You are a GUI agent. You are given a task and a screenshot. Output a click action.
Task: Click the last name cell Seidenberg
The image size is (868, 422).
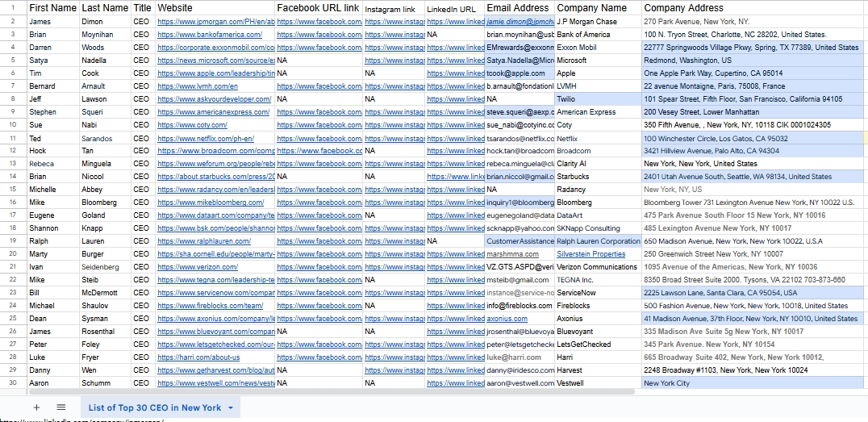tap(105, 267)
